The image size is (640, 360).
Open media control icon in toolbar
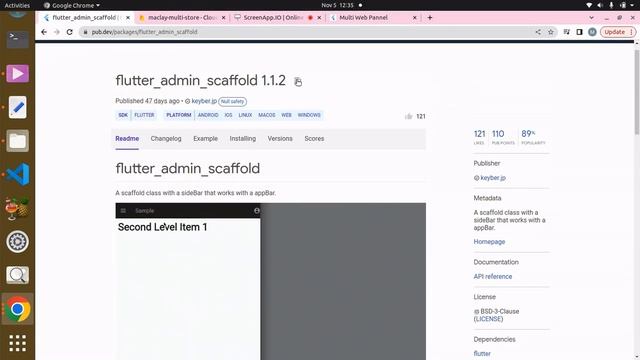567,32
